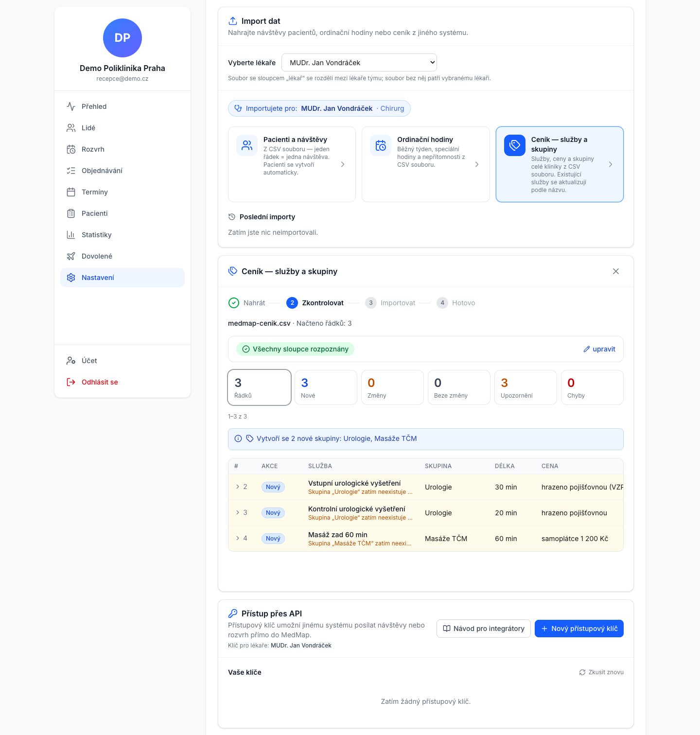Filter rows by Chyby counter
This screenshot has width=700, height=735.
click(x=592, y=387)
